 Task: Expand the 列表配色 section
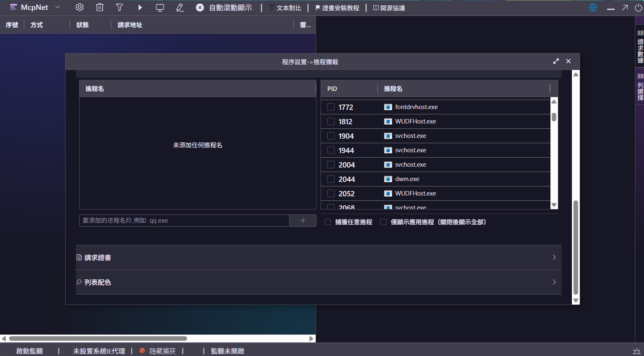[x=318, y=282]
